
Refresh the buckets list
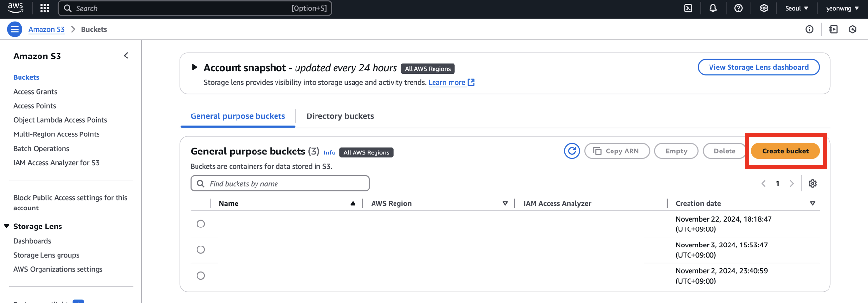coord(572,151)
